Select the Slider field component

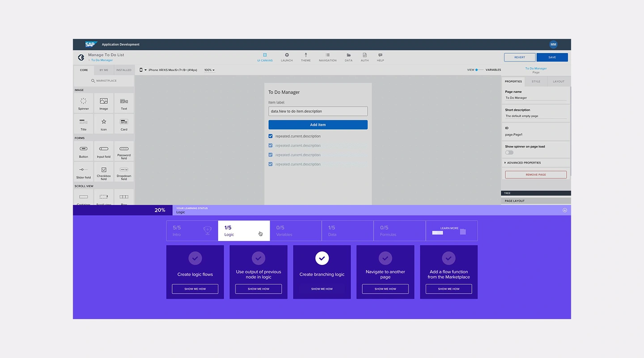pyautogui.click(x=84, y=171)
